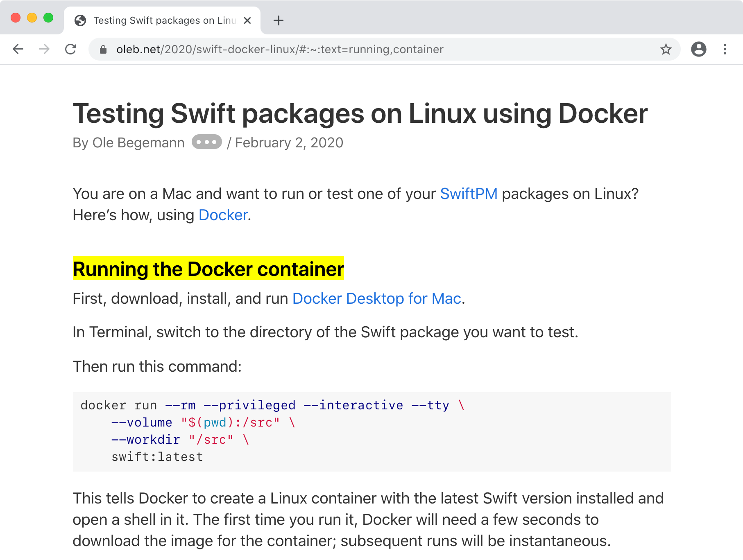Reload the current page
Image resolution: width=743 pixels, height=560 pixels.
(71, 49)
